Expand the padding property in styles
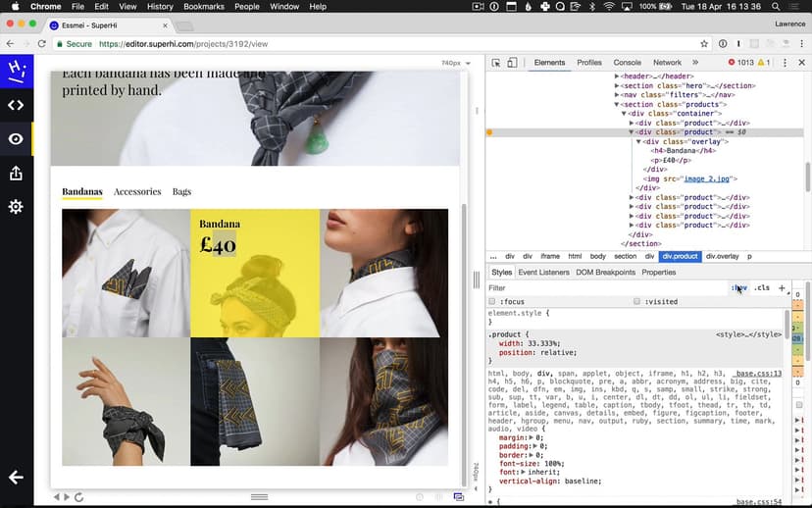The width and height of the screenshot is (812, 508). click(534, 446)
